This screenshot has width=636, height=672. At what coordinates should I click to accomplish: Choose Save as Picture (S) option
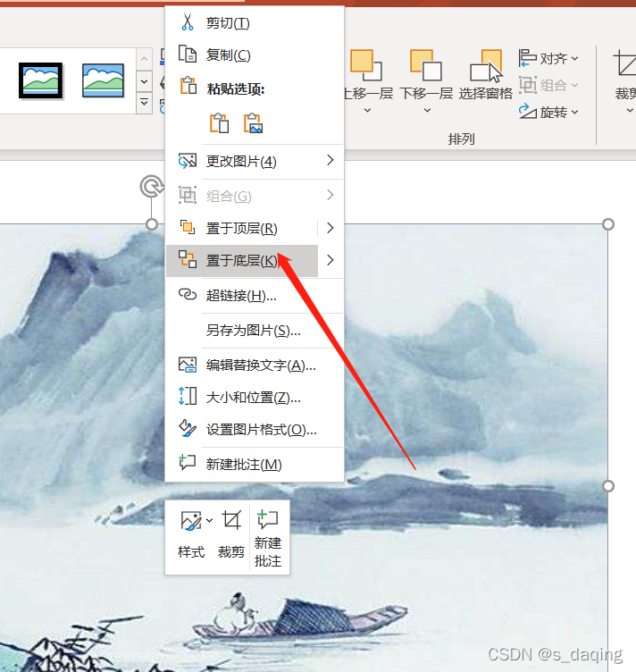[x=253, y=331]
